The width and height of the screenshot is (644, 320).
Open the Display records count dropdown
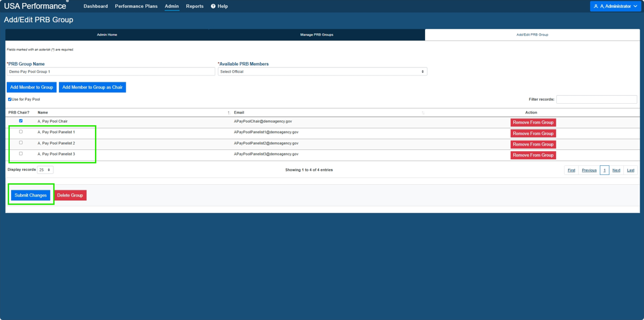(45, 170)
